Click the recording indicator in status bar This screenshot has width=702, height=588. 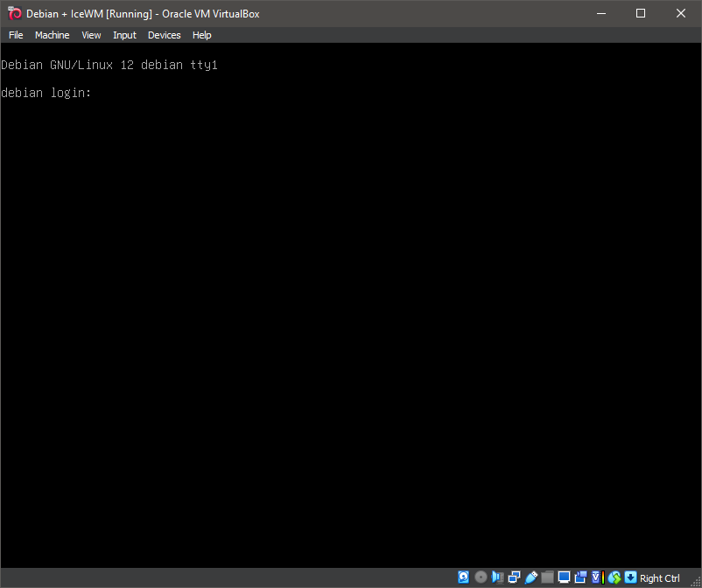580,577
